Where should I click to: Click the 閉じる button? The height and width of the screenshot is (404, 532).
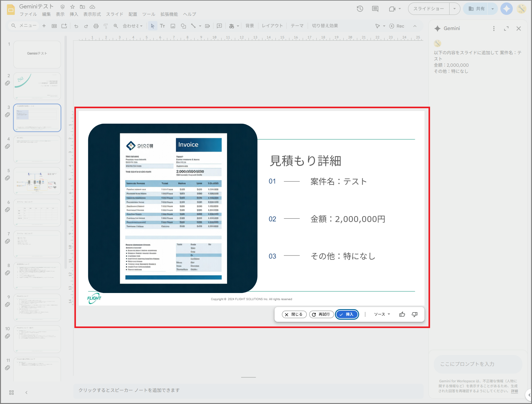tap(294, 314)
